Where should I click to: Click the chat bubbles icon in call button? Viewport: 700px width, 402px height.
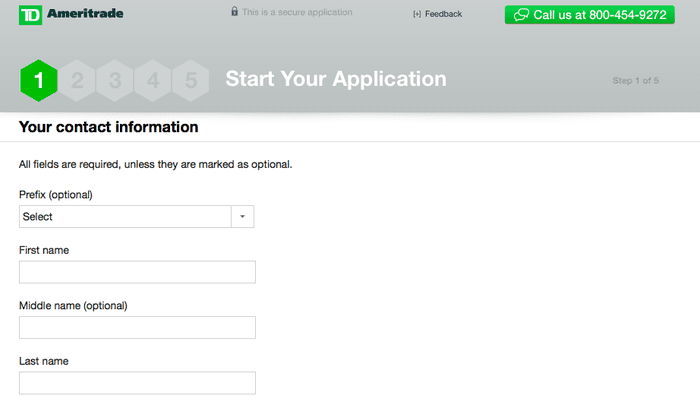(x=521, y=15)
